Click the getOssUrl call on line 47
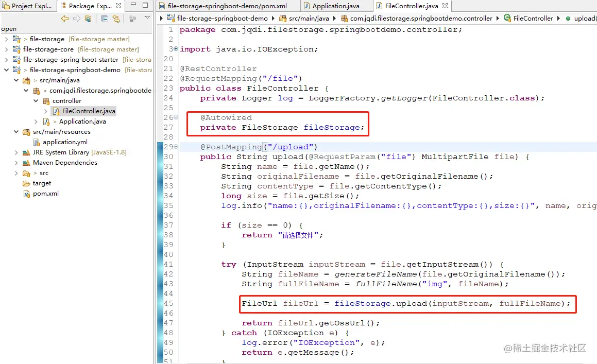The image size is (597, 364). click(x=346, y=323)
